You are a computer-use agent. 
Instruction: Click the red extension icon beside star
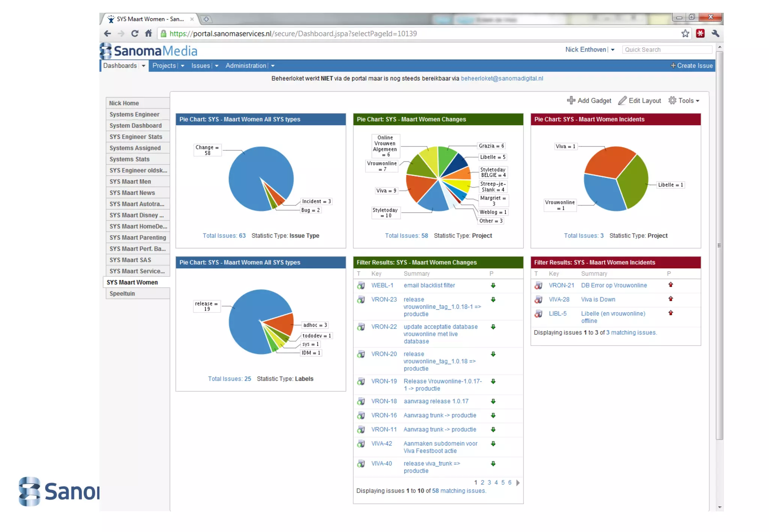pos(700,33)
